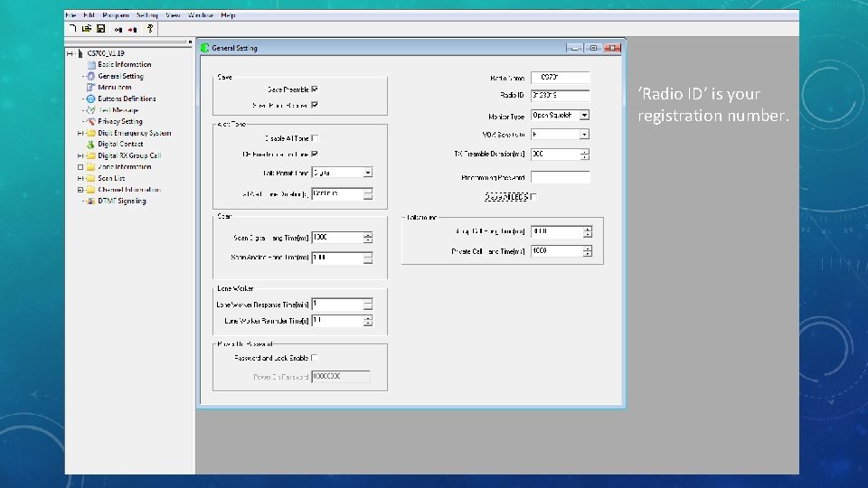
Task: Click the Radio ID input field
Action: 561,96
